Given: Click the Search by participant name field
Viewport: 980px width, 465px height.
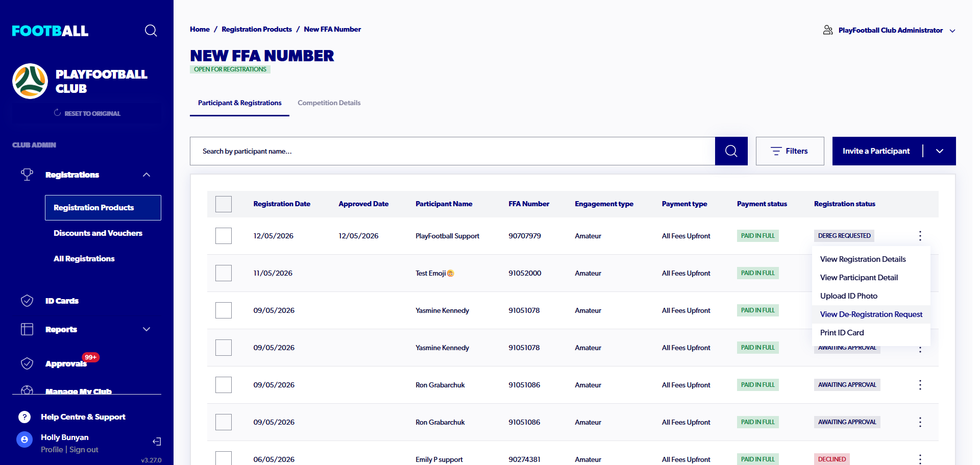Looking at the screenshot, I should (x=452, y=151).
